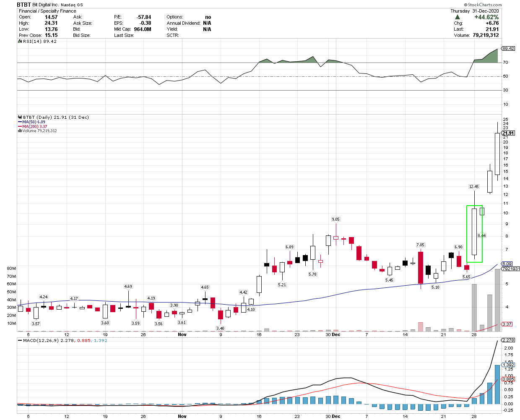520x420 pixels.
Task: Click the Bit Digital Inc. company name
Action: pyautogui.click(x=46, y=5)
